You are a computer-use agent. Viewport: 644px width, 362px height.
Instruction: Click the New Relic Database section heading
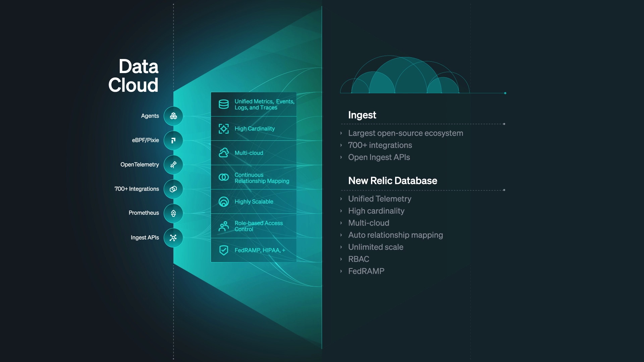click(393, 180)
